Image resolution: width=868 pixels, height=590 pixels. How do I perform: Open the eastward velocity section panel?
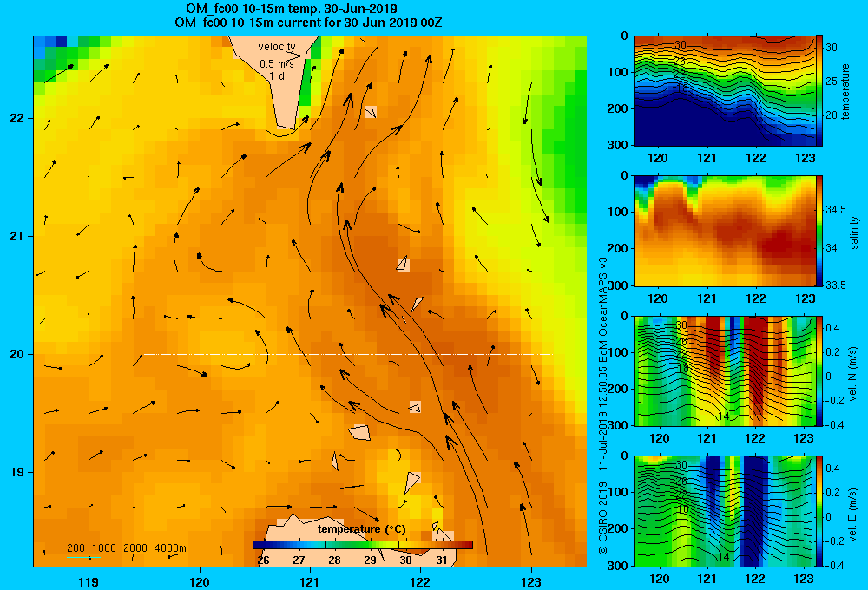[724, 511]
